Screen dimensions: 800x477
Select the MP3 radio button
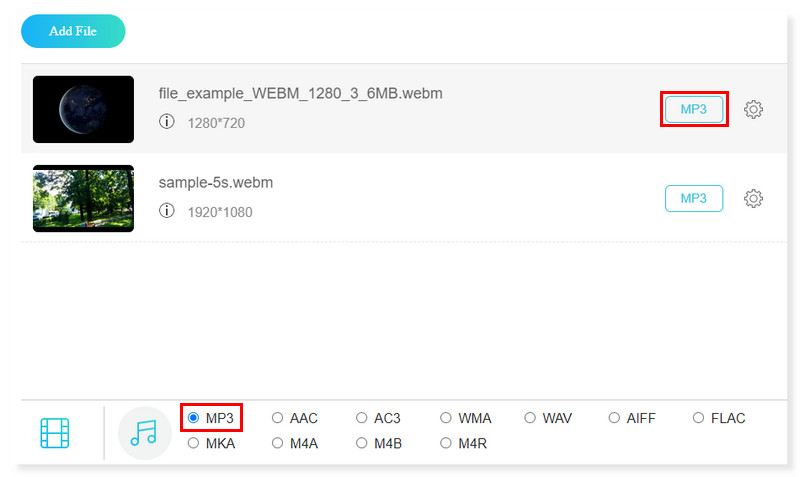193,418
